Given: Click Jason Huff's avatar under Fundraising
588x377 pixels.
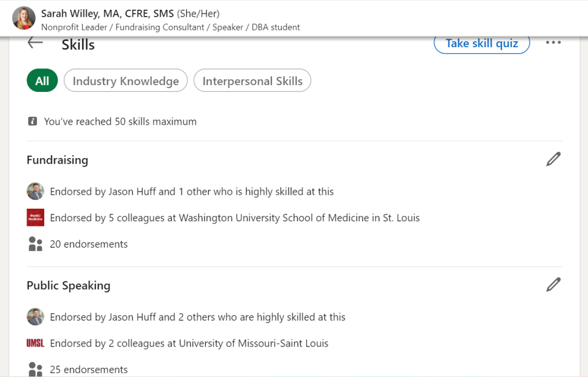Looking at the screenshot, I should point(36,191).
